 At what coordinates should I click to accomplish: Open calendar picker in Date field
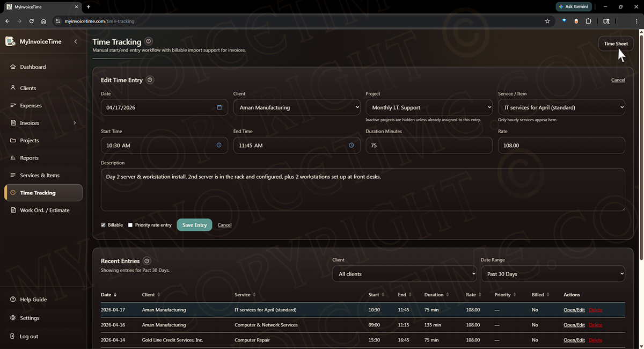(x=219, y=107)
